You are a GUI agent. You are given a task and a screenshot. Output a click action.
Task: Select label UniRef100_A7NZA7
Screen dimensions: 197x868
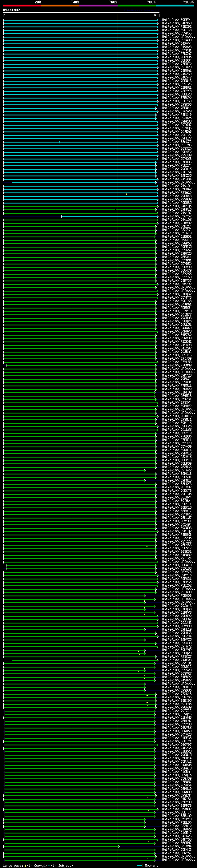pyautogui.click(x=177, y=54)
